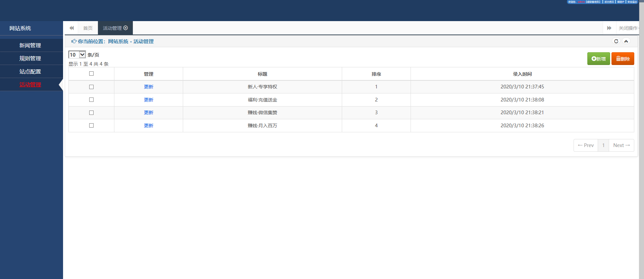644x279 pixels.
Task: Check the box for 新人·专享特权 row
Action: [91, 87]
